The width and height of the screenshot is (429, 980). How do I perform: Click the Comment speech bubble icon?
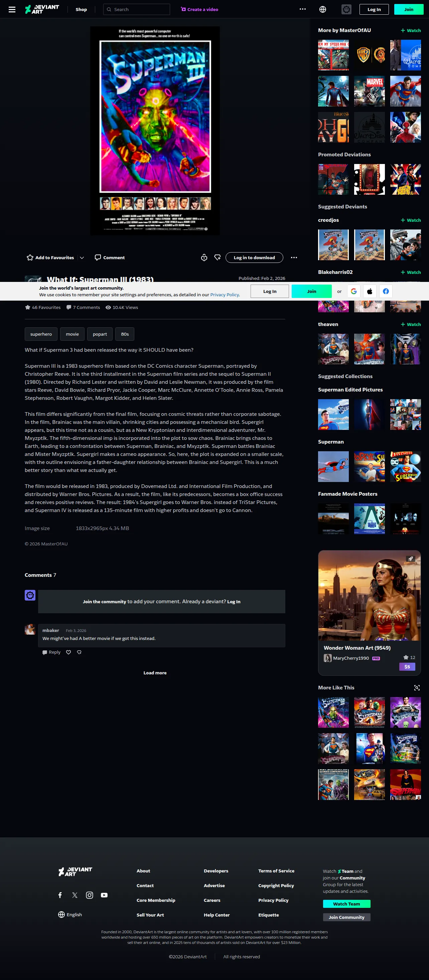click(x=98, y=258)
